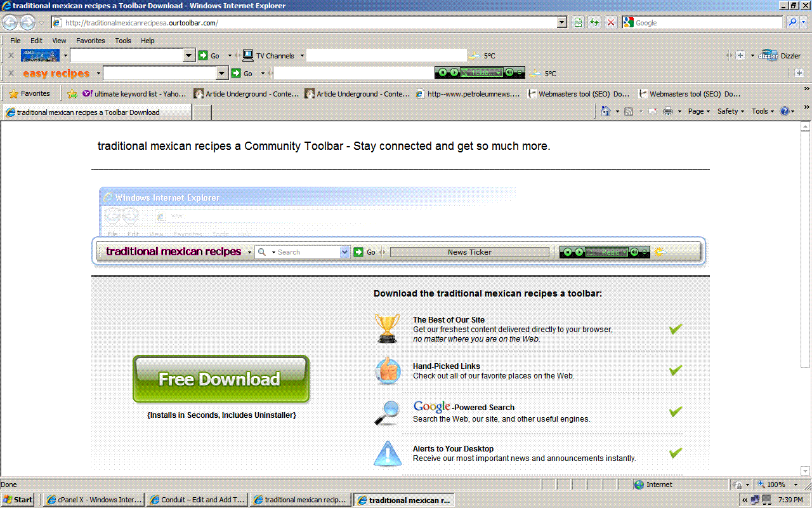Click the Print icon in command bar
The width and height of the screenshot is (812, 508).
tap(668, 111)
